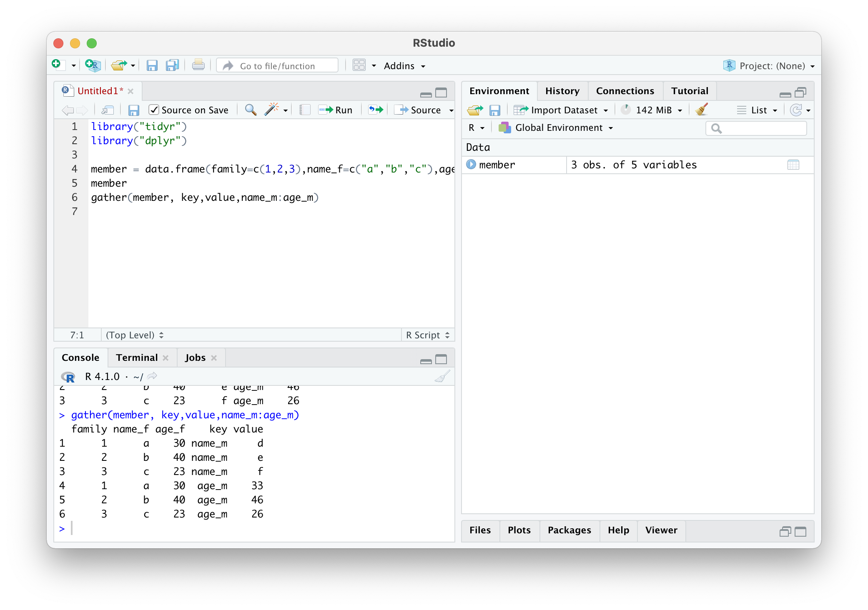This screenshot has width=868, height=610.
Task: Save workspace icon in Environment pane
Action: pos(494,110)
